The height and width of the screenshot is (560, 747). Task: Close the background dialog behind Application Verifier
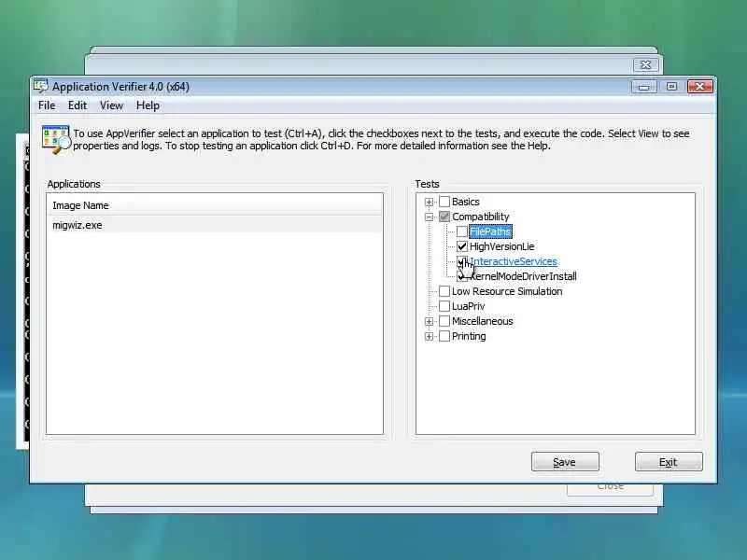[x=645, y=64]
